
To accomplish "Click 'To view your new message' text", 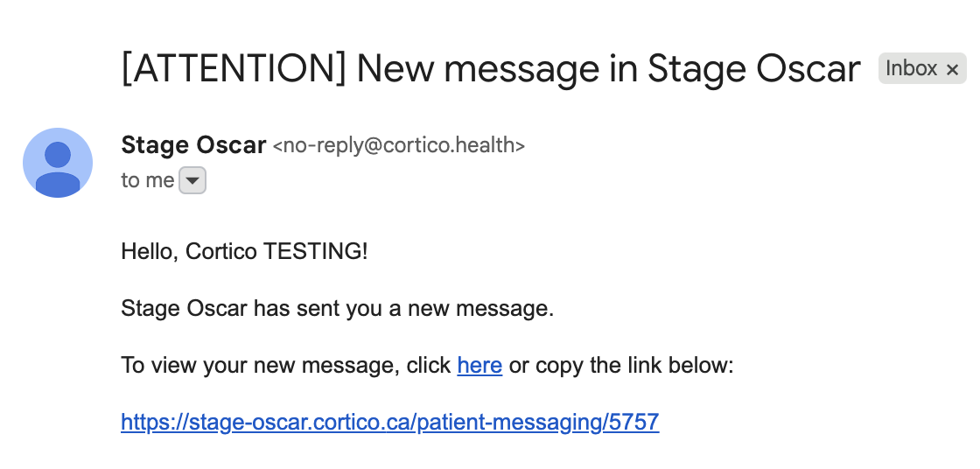I will pos(260,365).
